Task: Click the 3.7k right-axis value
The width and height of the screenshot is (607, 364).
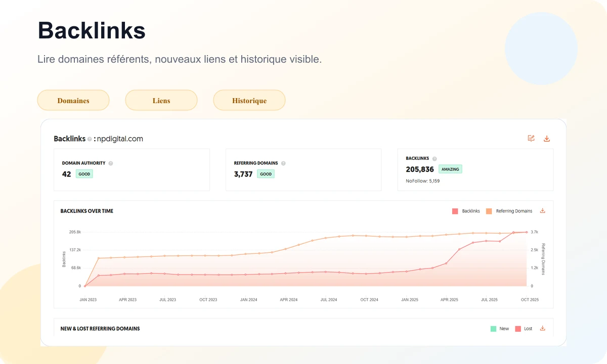Action: click(535, 232)
